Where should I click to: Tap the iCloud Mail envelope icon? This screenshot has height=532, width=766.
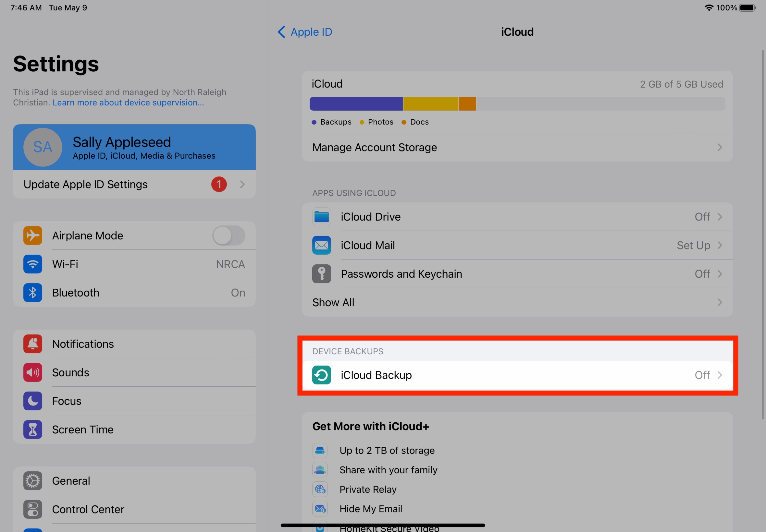pyautogui.click(x=321, y=245)
